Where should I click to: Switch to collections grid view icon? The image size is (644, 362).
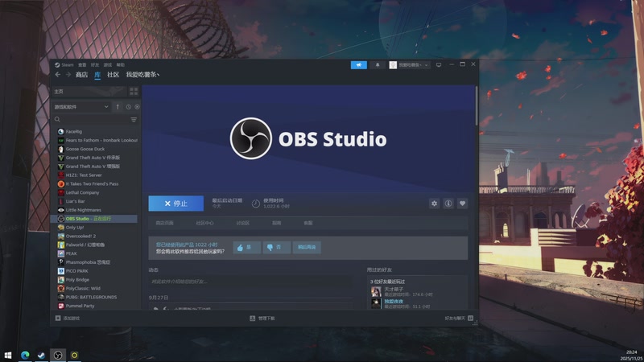coord(134,91)
